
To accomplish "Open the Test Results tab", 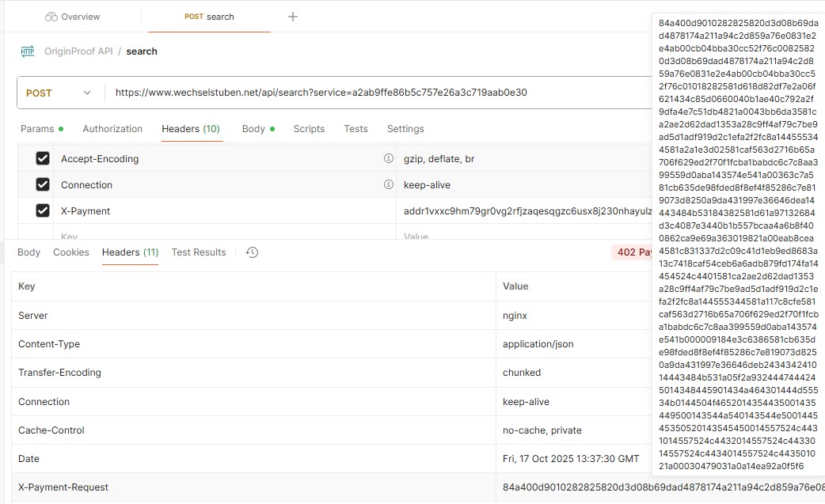I will click(x=199, y=252).
